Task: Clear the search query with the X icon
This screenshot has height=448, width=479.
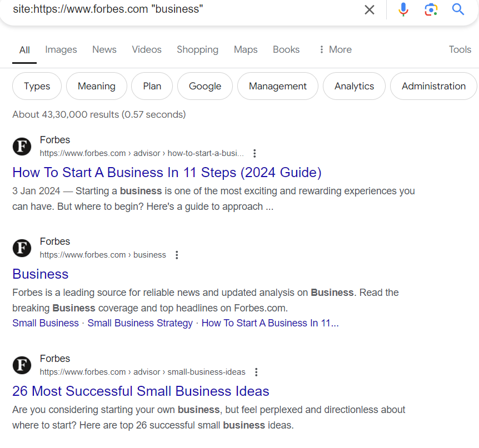Action: [x=370, y=10]
